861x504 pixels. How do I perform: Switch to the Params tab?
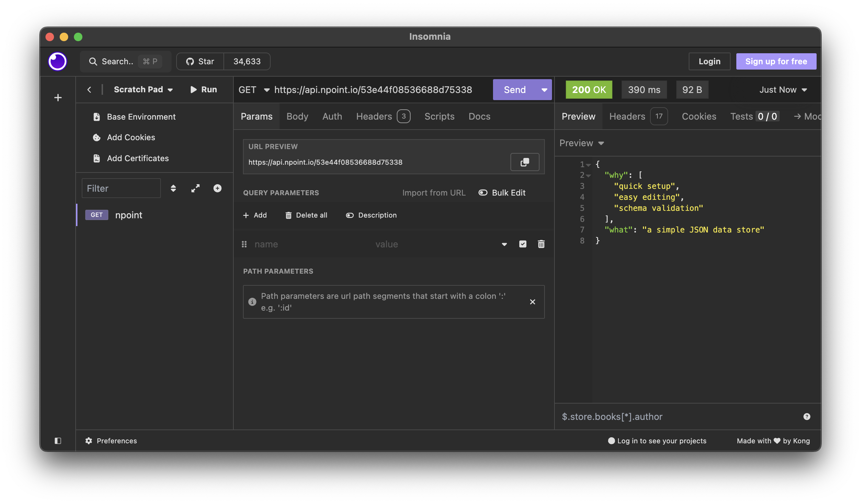point(256,116)
